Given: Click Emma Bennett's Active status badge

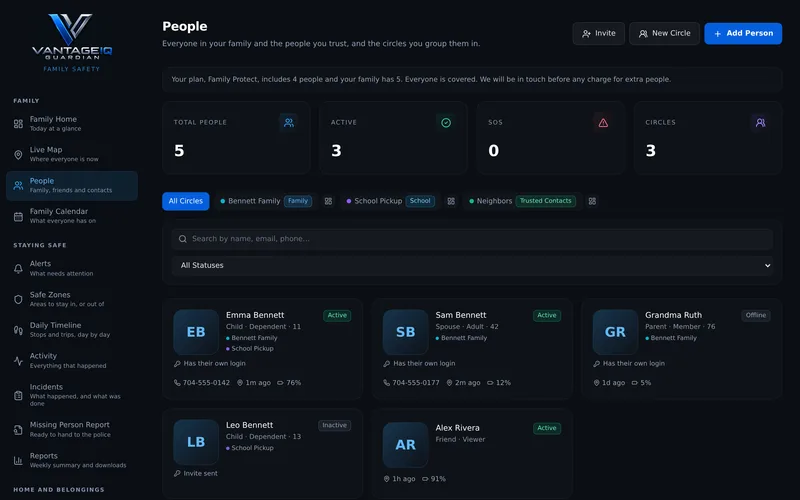Looking at the screenshot, I should 337,315.
